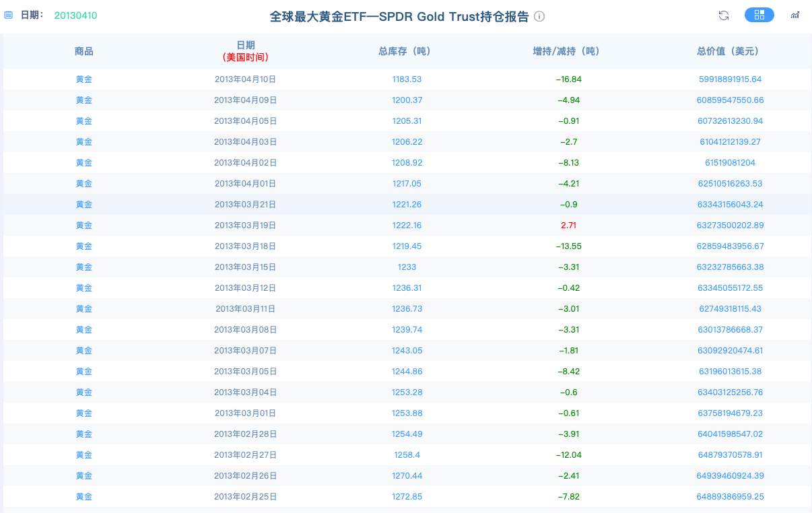Click the change value -12.04

[x=568, y=455]
